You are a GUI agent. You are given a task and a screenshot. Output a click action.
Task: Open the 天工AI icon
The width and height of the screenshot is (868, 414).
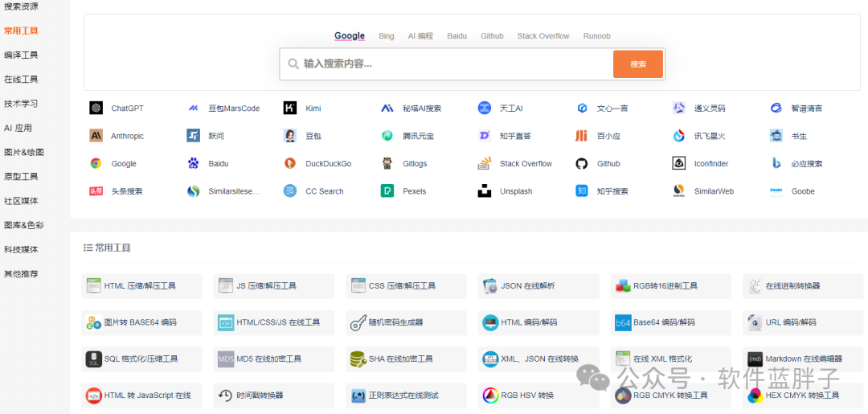pos(485,108)
